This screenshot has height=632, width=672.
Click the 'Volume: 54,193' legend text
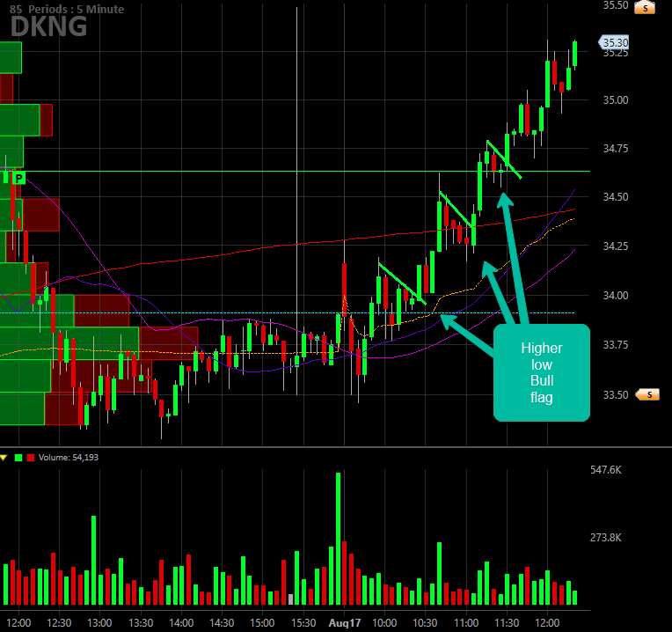pyautogui.click(x=68, y=458)
